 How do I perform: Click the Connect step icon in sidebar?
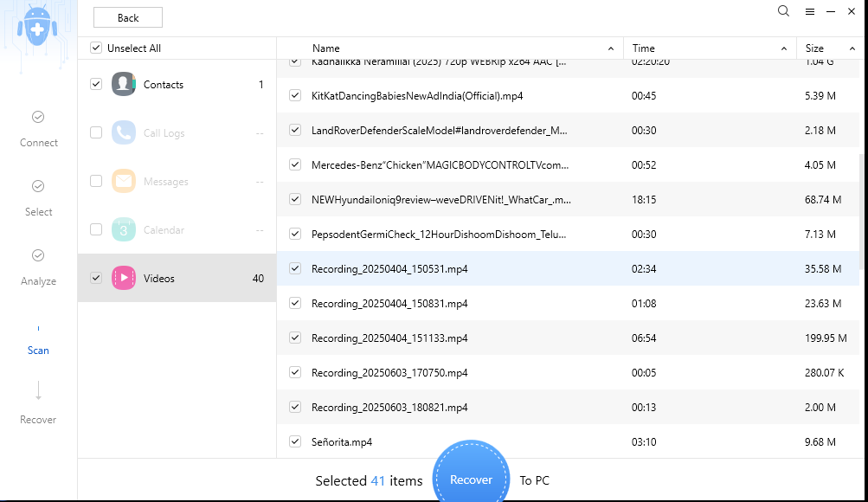pos(37,116)
